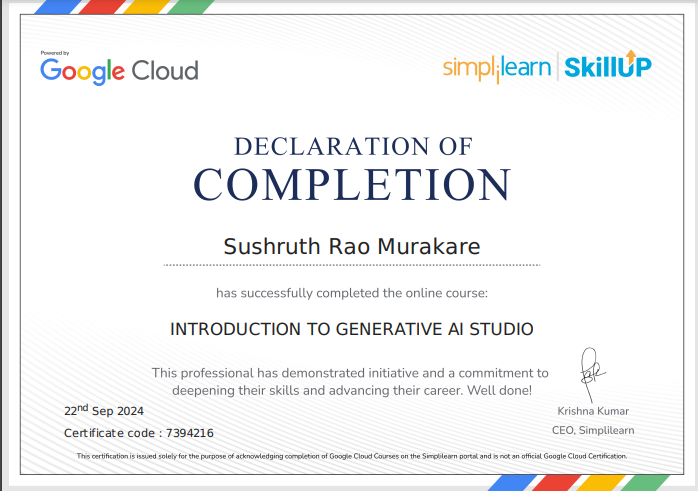
Task: Click the Google Cloud logo
Action: click(x=119, y=70)
